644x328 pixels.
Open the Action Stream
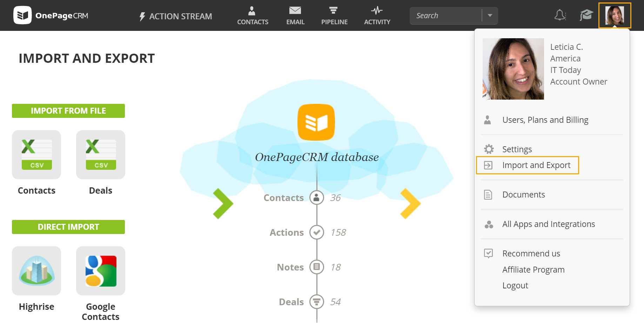(175, 16)
